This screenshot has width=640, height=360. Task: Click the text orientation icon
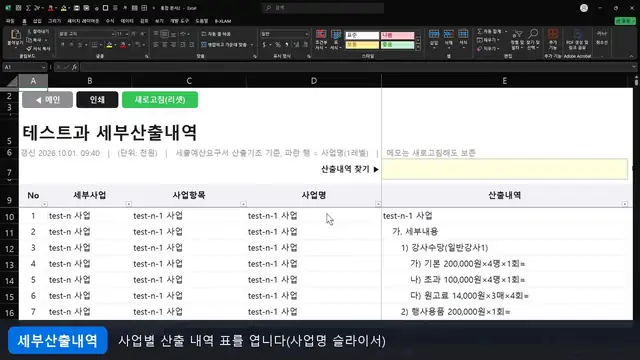184,34
